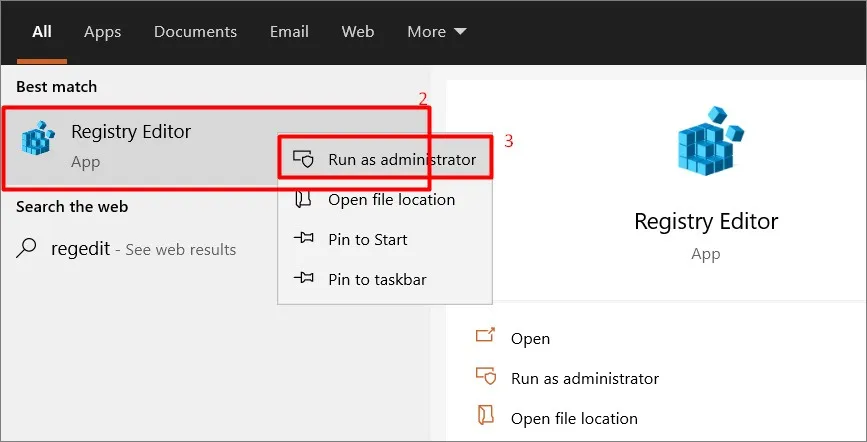Viewport: 867px width, 442px height.
Task: Expand the More dropdown arrow
Action: (460, 32)
